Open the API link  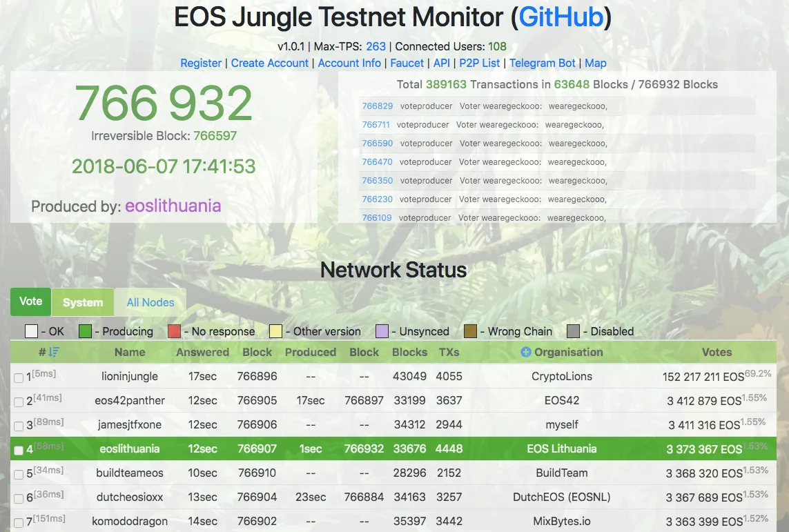tap(441, 63)
